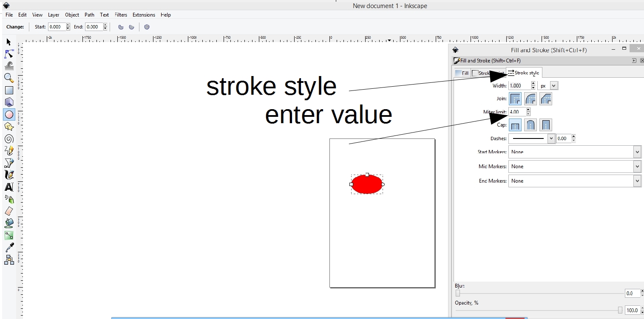Viewport: 644px width, 319px height.
Task: Select the Pencil freehand tool
Action: click(x=9, y=150)
